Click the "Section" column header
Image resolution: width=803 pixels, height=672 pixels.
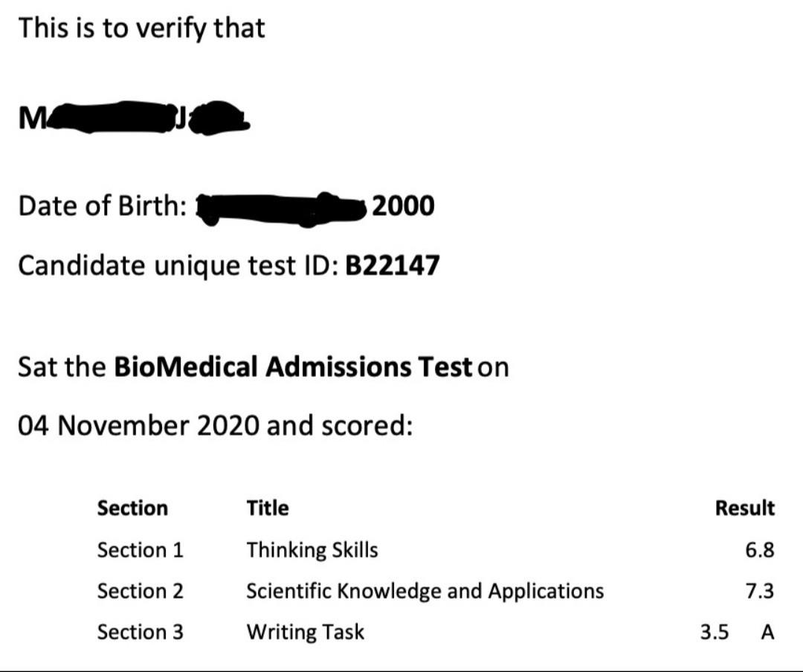point(132,508)
